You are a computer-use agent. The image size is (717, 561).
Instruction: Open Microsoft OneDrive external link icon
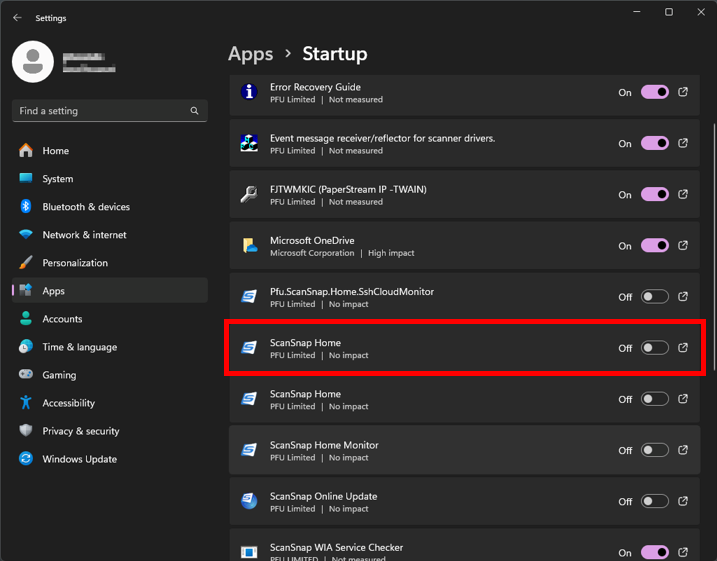[683, 246]
